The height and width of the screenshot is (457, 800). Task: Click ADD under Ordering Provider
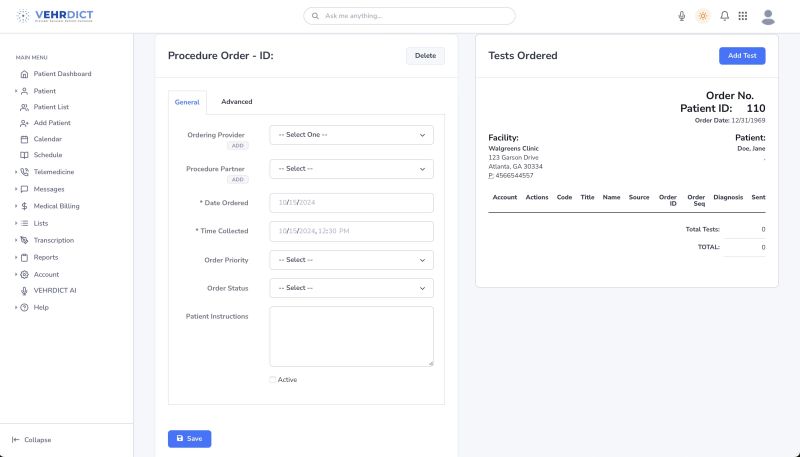pyautogui.click(x=237, y=146)
